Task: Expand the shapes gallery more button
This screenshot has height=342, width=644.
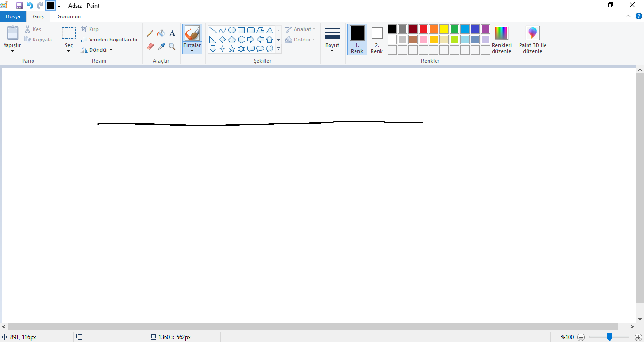Action: point(279,49)
